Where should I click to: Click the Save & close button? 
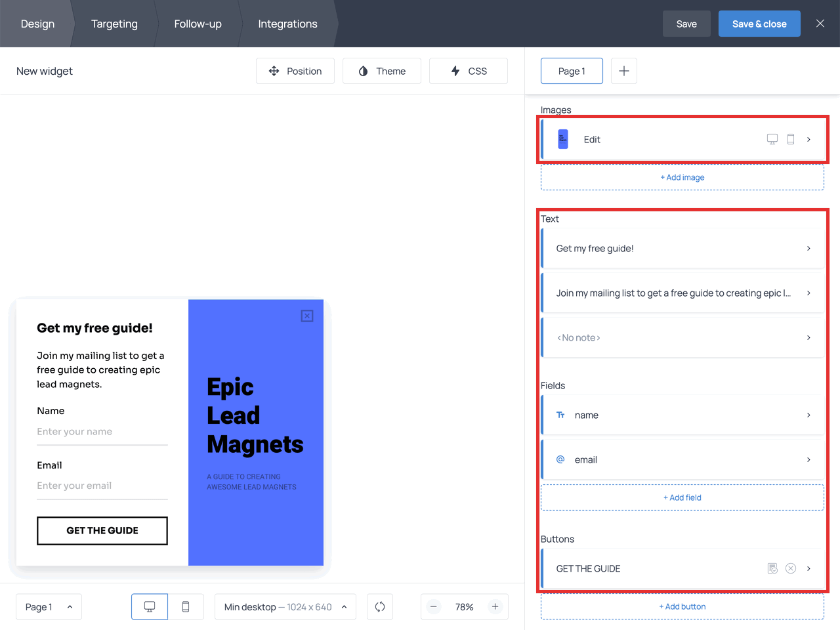tap(759, 23)
